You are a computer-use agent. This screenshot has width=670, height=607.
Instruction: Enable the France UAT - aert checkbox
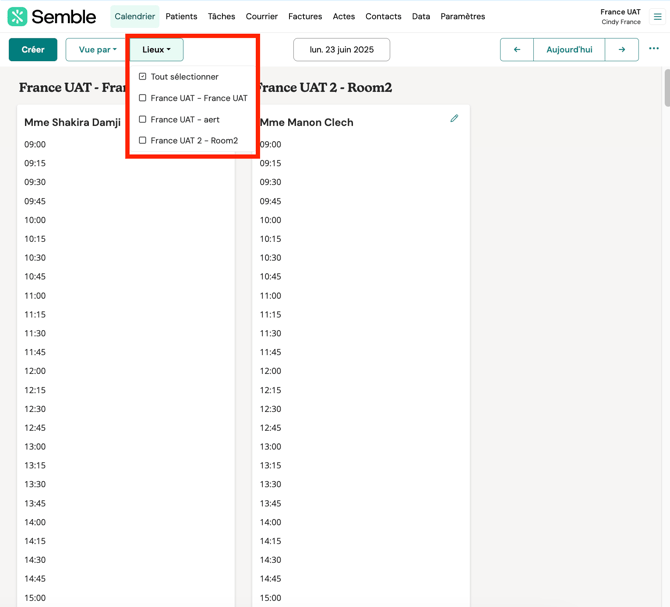(x=143, y=119)
